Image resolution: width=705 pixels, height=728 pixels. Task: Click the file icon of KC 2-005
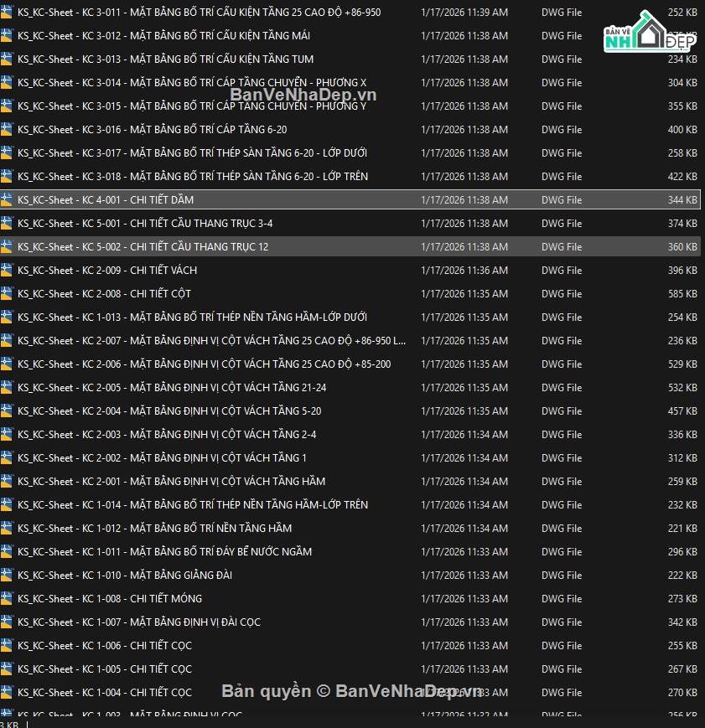pyautogui.click(x=7, y=387)
